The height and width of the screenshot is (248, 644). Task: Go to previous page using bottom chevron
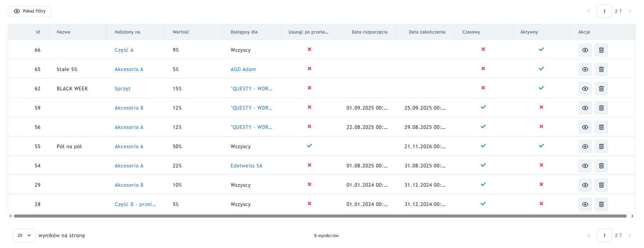[x=589, y=235]
